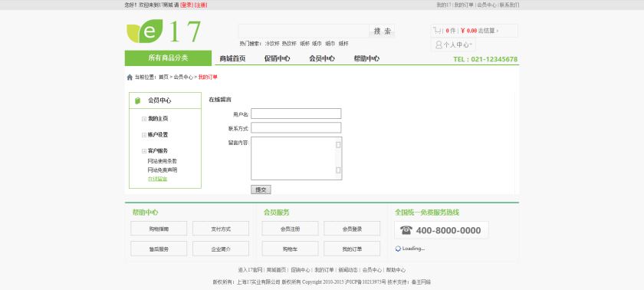
Task: Open 网站免责声明 in the sidebar
Action: coord(163,170)
